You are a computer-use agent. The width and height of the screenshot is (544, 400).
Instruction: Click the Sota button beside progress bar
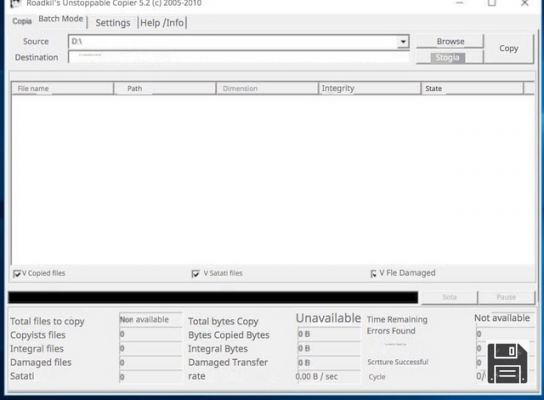pos(449,297)
